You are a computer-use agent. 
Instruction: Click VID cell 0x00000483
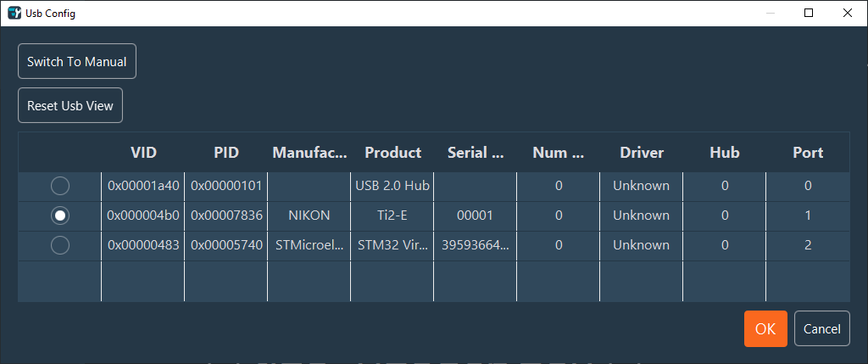point(143,245)
